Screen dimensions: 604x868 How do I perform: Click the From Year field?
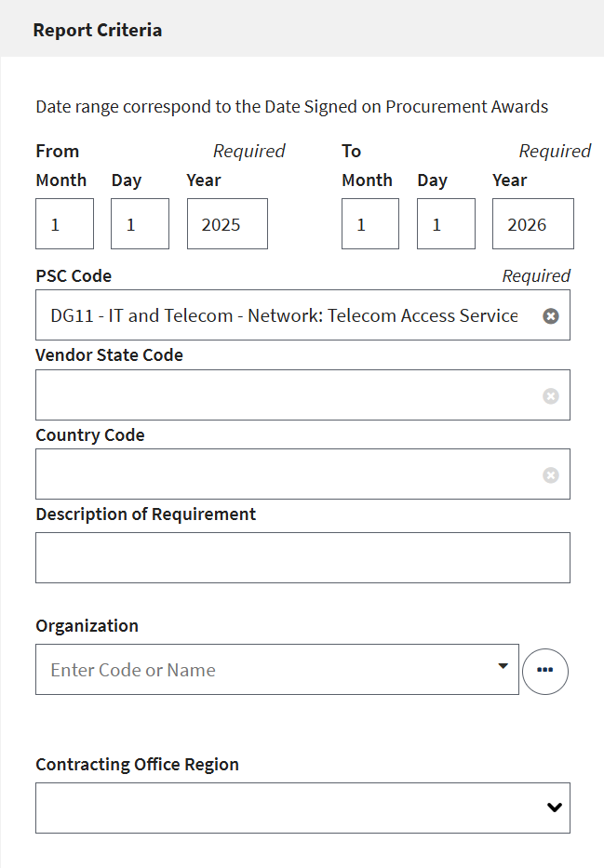tap(227, 224)
